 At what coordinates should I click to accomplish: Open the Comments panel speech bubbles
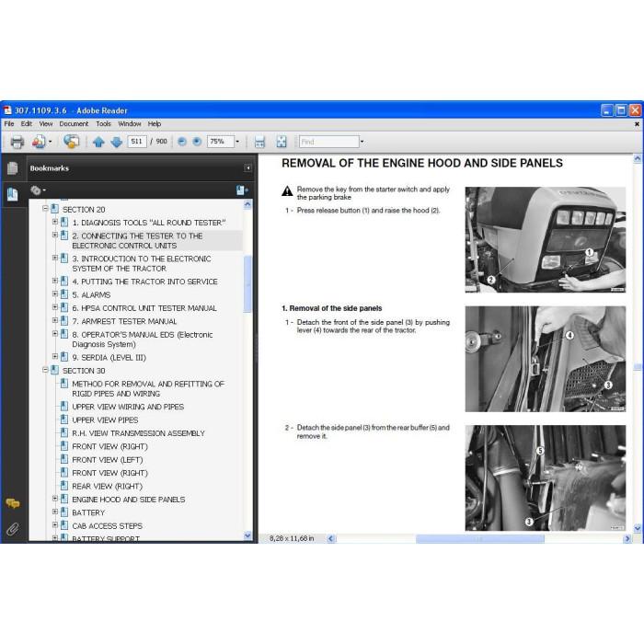click(x=13, y=503)
